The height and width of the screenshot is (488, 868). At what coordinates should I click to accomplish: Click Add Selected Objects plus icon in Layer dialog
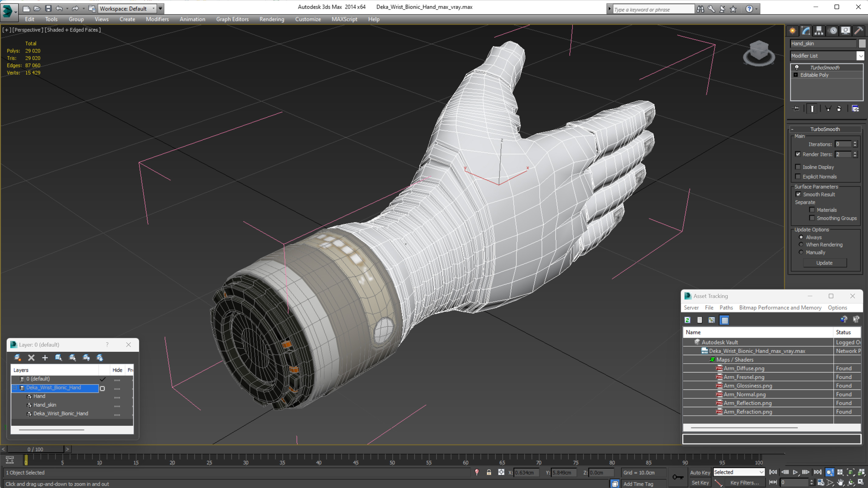[45, 358]
